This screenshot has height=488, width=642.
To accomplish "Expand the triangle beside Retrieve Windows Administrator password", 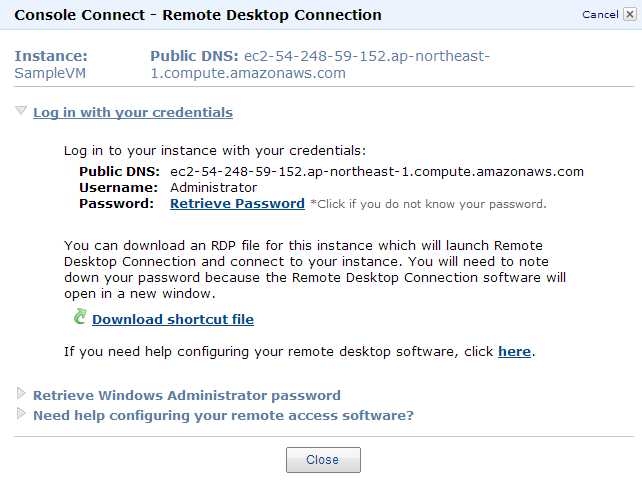I will (x=21, y=394).
